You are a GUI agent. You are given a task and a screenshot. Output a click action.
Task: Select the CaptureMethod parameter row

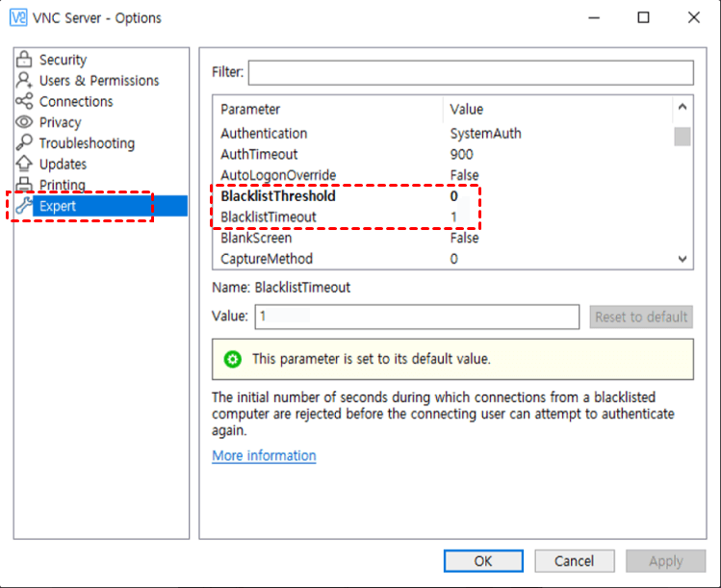(443, 259)
